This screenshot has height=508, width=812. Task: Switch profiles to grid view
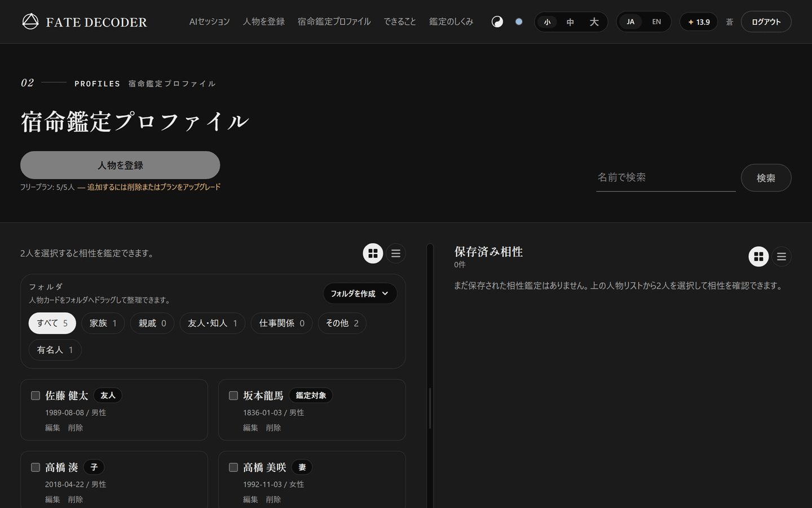tap(373, 253)
